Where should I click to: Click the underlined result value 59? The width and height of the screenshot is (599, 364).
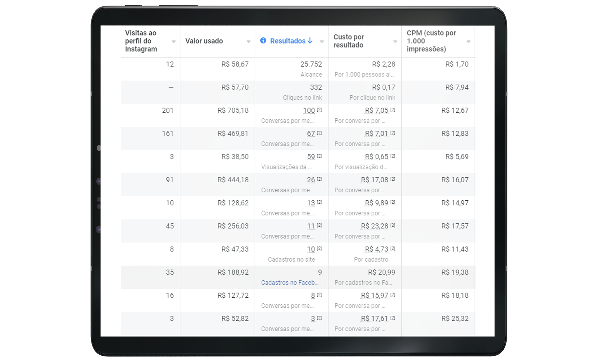point(311,157)
